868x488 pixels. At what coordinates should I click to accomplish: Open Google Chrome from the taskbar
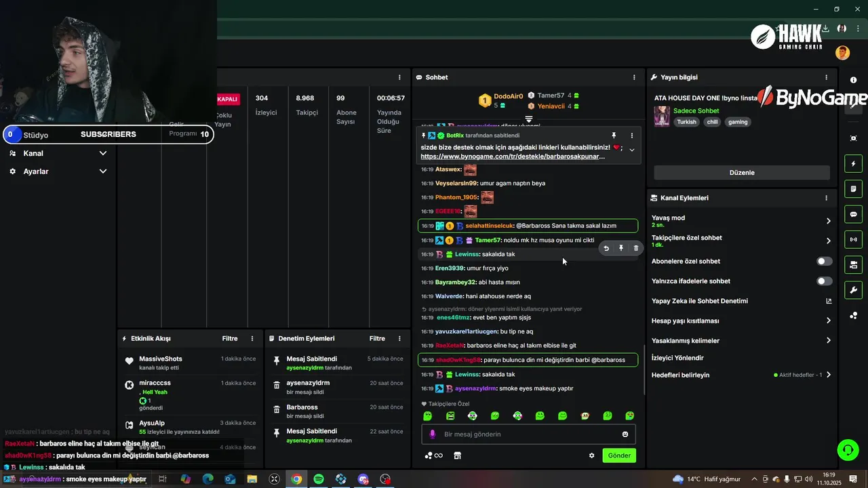click(296, 479)
